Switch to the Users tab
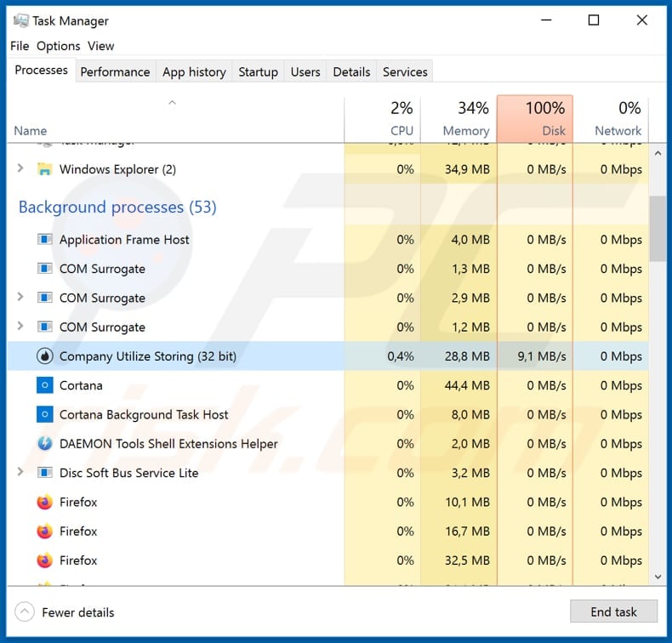 click(305, 71)
